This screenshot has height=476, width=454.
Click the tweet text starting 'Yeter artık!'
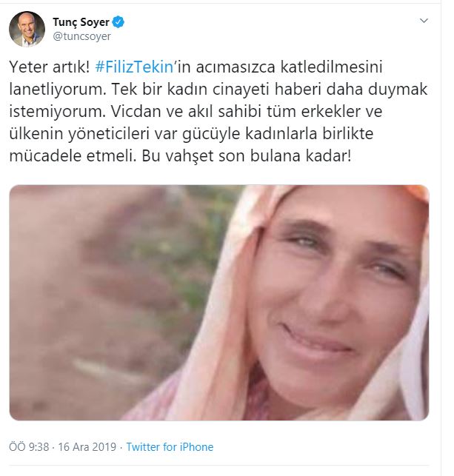[x=218, y=111]
